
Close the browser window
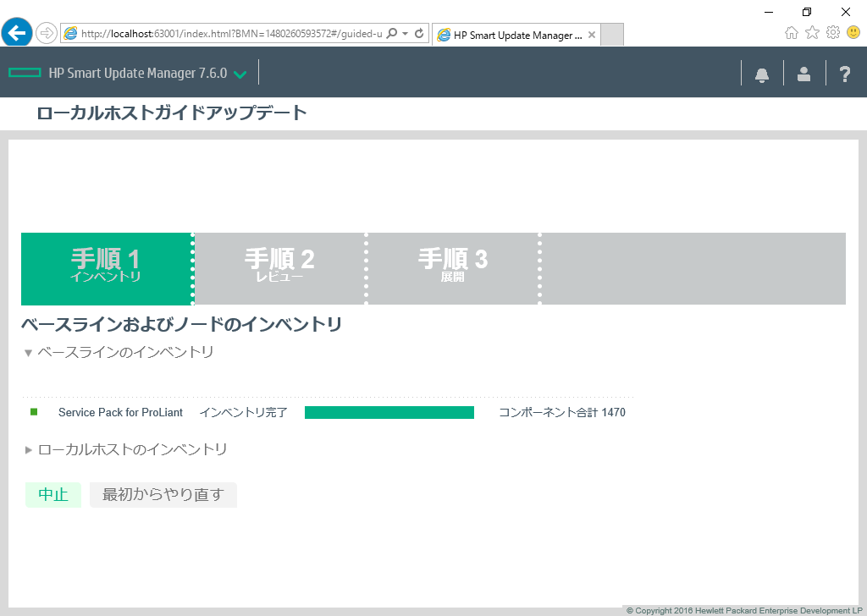[846, 12]
